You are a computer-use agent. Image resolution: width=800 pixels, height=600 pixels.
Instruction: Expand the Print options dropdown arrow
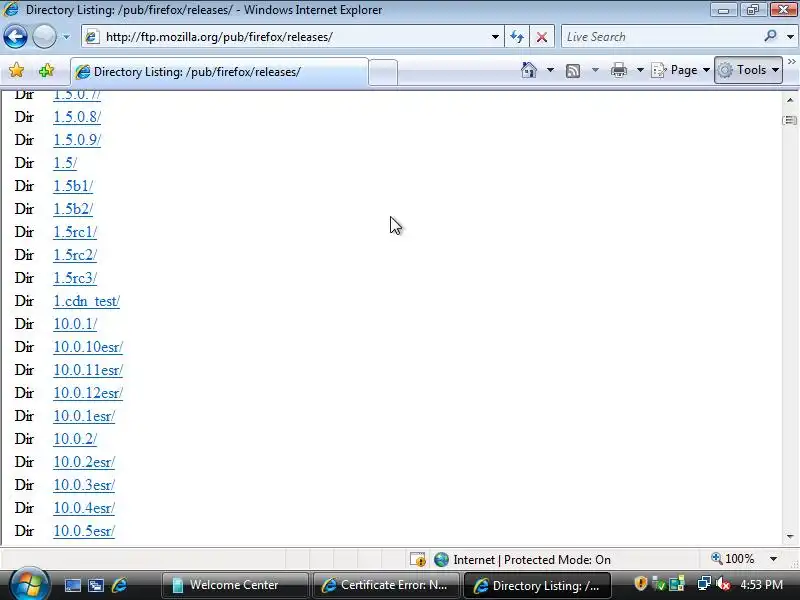point(640,70)
